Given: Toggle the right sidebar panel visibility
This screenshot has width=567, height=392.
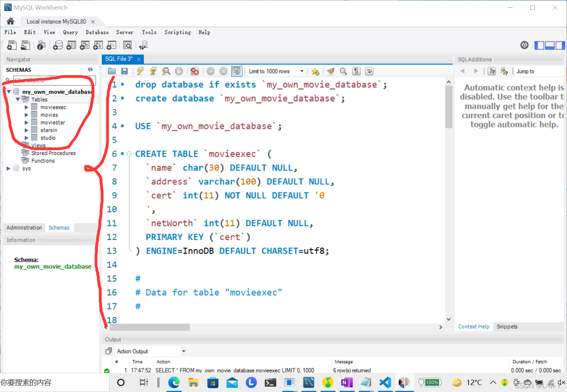Looking at the screenshot, I should click(x=560, y=46).
